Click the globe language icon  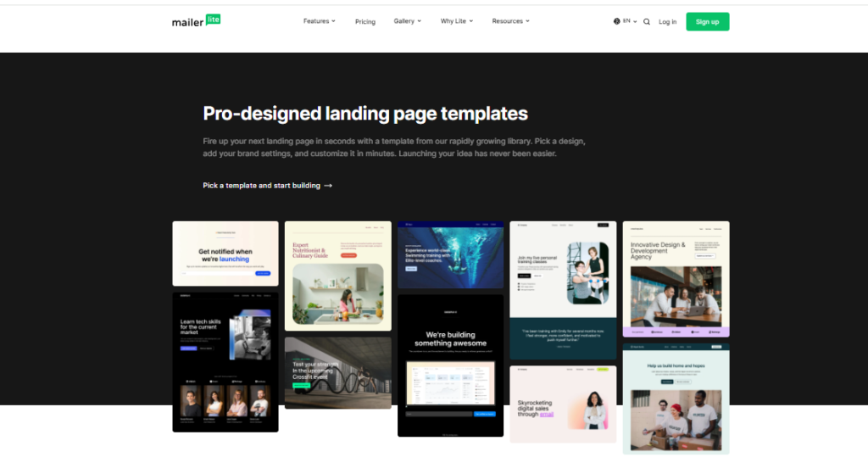pyautogui.click(x=617, y=21)
